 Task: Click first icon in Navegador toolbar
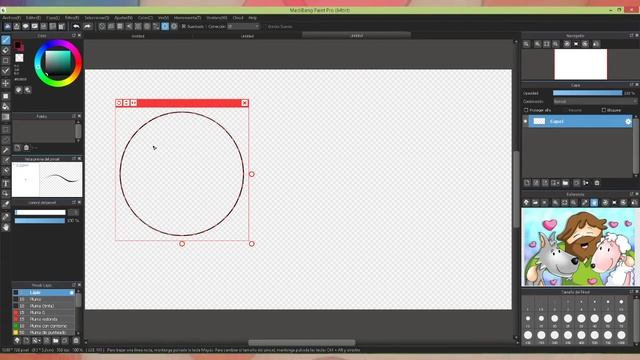click(527, 44)
